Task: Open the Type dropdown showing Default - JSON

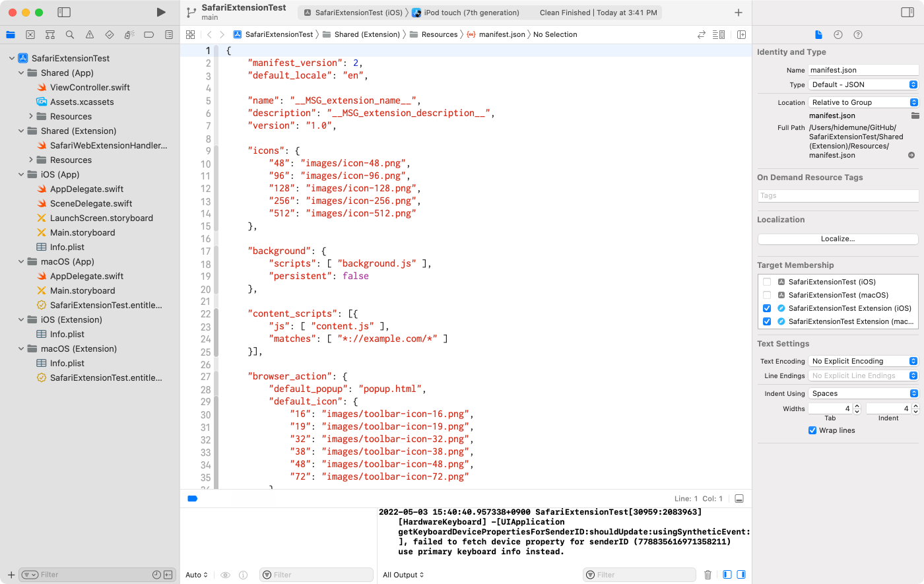Action: (x=863, y=84)
